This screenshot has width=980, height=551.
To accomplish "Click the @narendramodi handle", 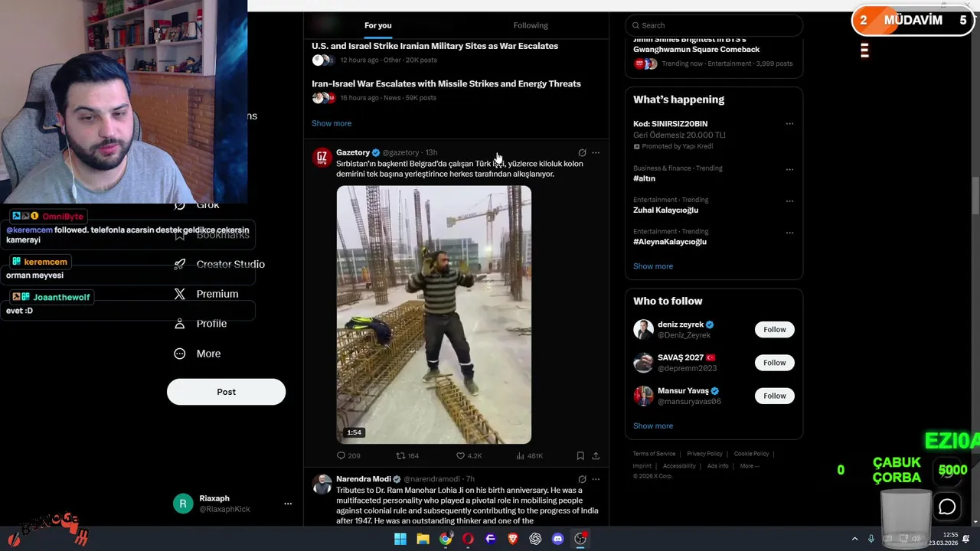I will pyautogui.click(x=432, y=479).
